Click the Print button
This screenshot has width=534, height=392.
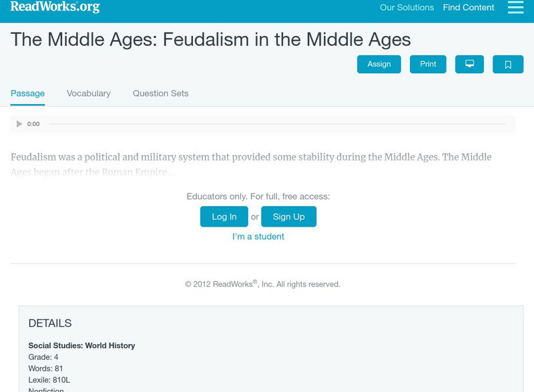coord(428,64)
